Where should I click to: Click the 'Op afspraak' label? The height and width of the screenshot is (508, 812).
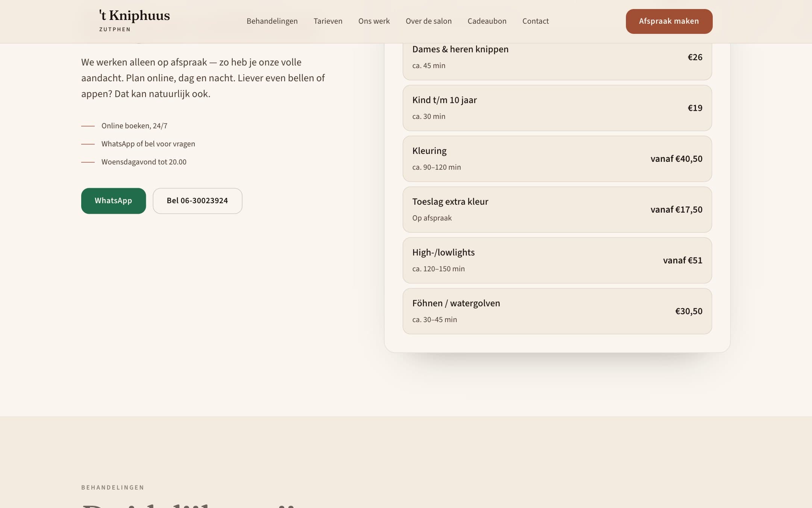pyautogui.click(x=432, y=218)
